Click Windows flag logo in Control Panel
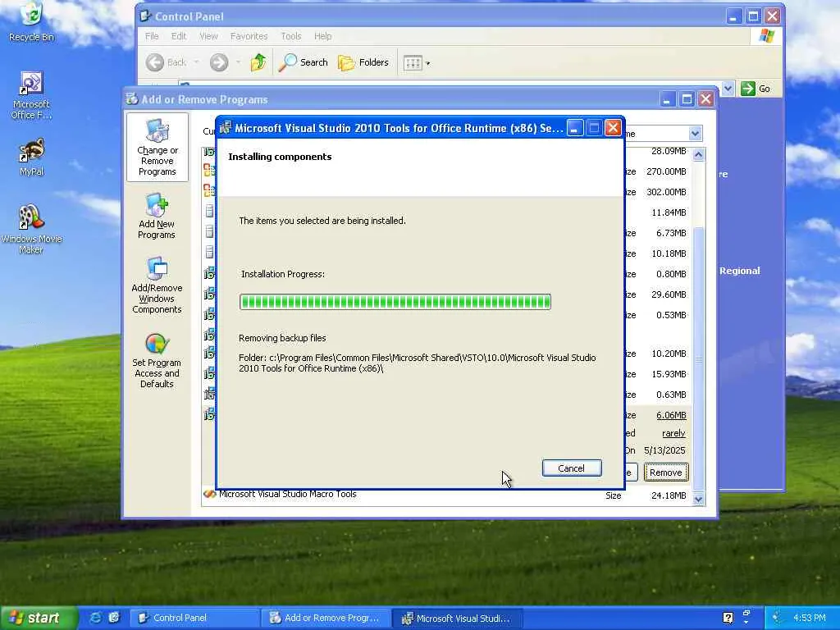The height and width of the screenshot is (630, 840). tap(767, 36)
